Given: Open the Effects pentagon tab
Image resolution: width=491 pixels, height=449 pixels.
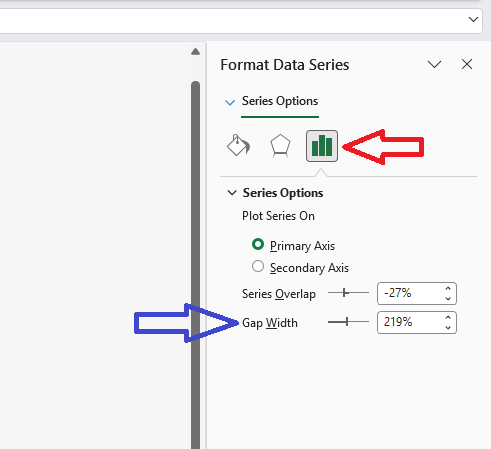Looking at the screenshot, I should [280, 146].
